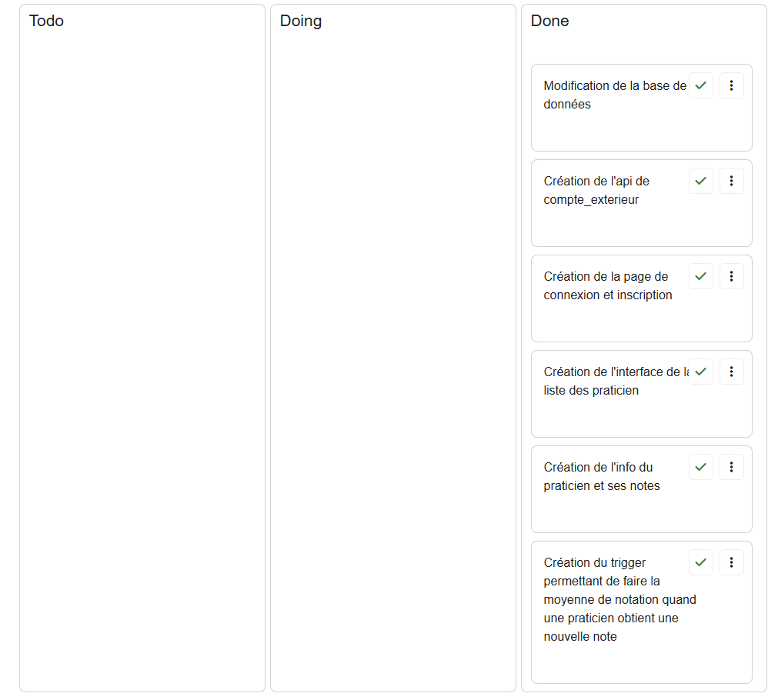
Task: Click the Done column title
Action: 549,21
